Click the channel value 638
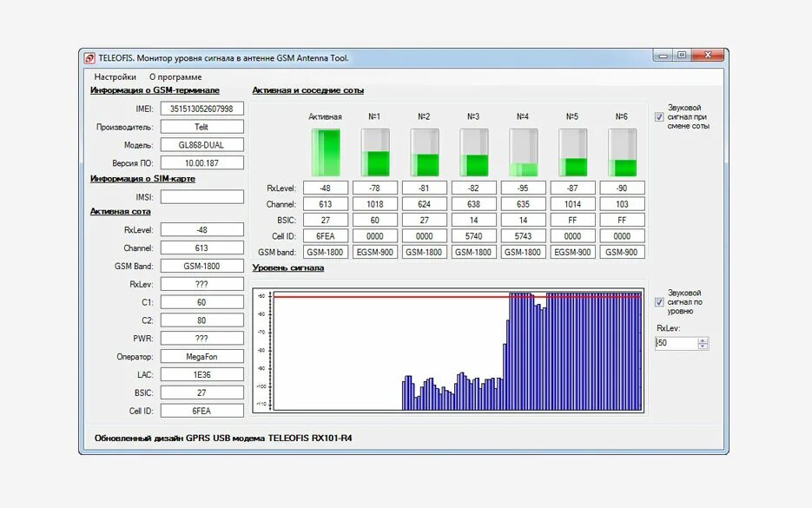This screenshot has width=812, height=508. [474, 204]
